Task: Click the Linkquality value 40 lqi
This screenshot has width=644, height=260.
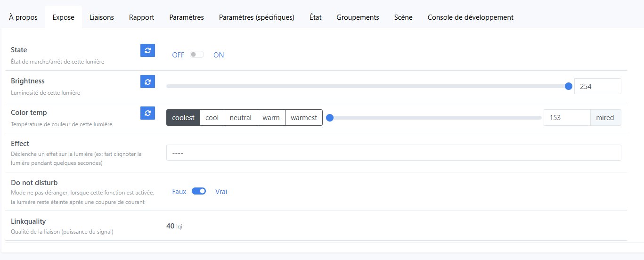Action: tap(174, 226)
